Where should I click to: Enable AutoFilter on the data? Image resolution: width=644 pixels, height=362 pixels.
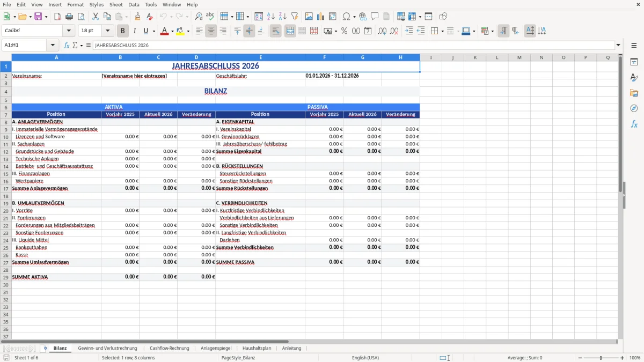pyautogui.click(x=294, y=16)
